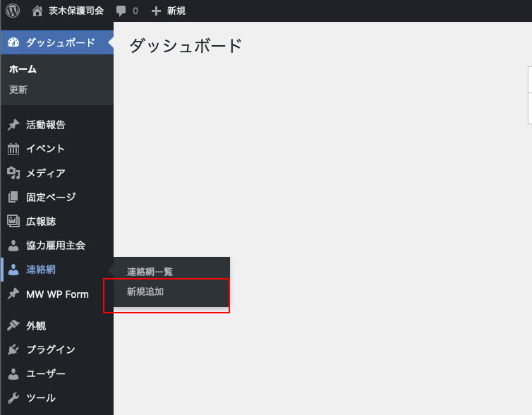
Task: Choose 新規追加 in the flyout
Action: pyautogui.click(x=145, y=291)
